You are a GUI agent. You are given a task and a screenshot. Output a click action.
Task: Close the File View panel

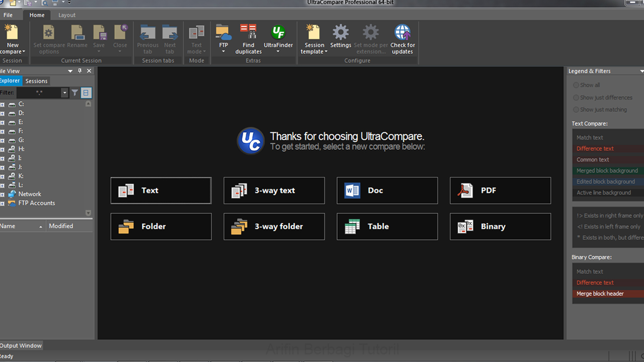coord(89,71)
